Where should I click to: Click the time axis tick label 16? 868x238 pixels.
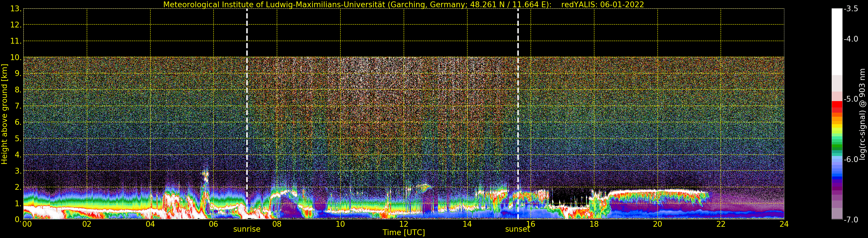(531, 224)
